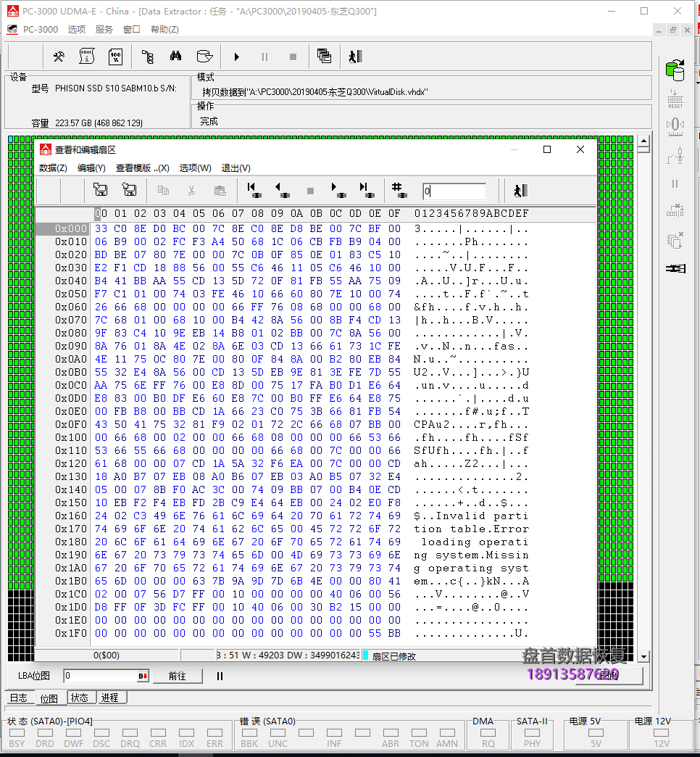
Task: Click the main toolbar pause button
Action: coord(264,57)
